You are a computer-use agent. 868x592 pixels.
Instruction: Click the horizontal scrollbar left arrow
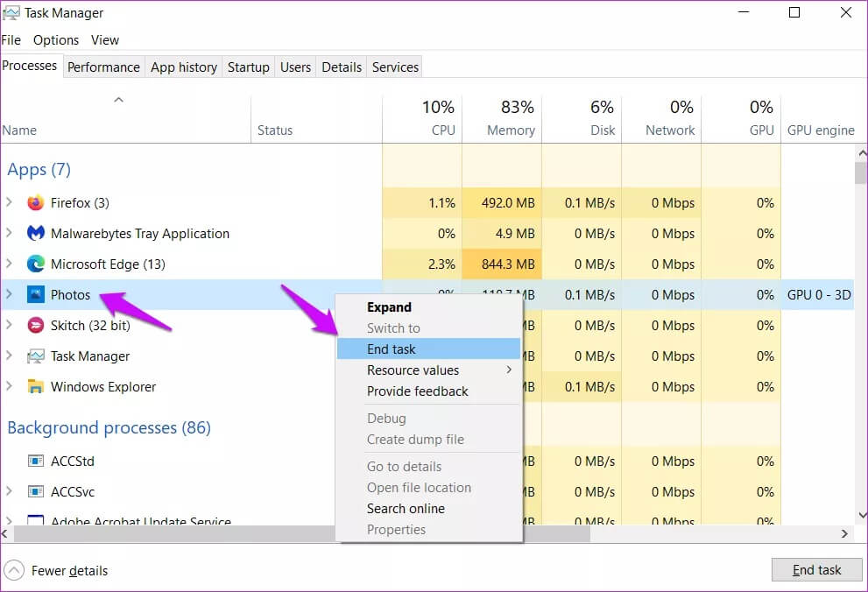pyautogui.click(x=5, y=534)
